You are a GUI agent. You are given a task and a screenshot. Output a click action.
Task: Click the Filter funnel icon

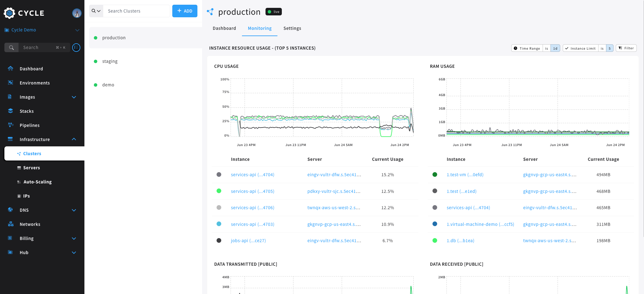620,48
